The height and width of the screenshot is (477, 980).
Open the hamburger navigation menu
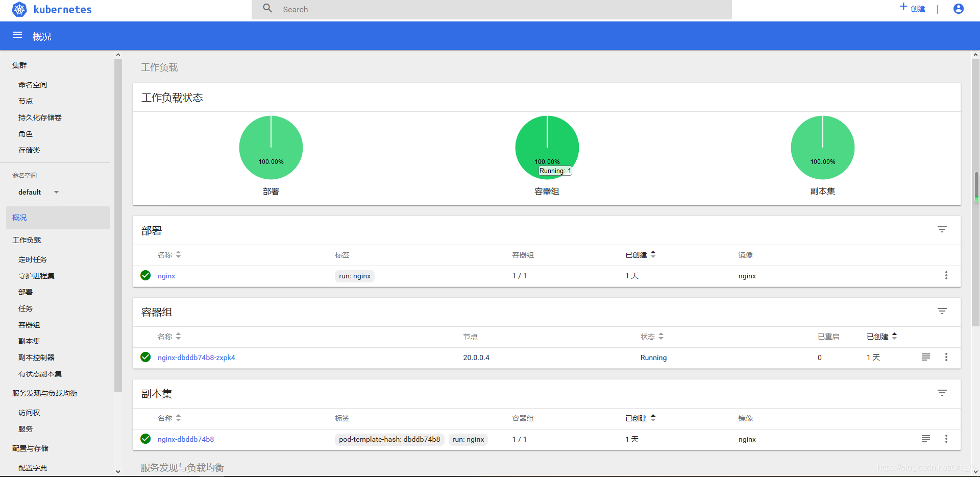[x=17, y=35]
